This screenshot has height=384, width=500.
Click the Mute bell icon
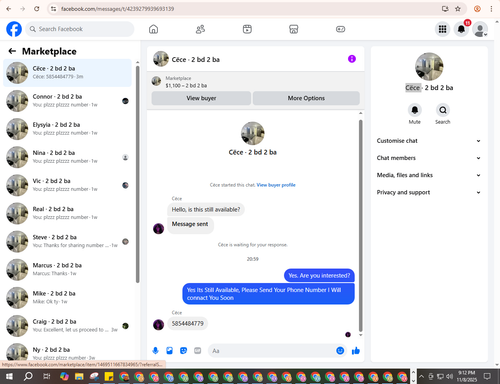tap(415, 110)
